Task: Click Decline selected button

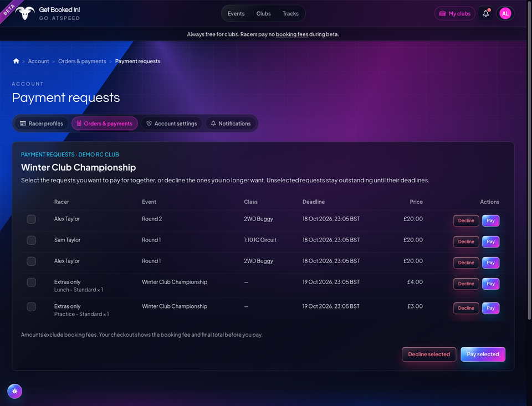Action: point(429,354)
